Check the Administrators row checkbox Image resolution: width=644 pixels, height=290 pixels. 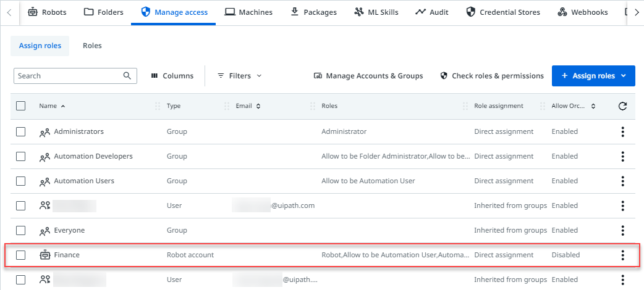coord(20,131)
